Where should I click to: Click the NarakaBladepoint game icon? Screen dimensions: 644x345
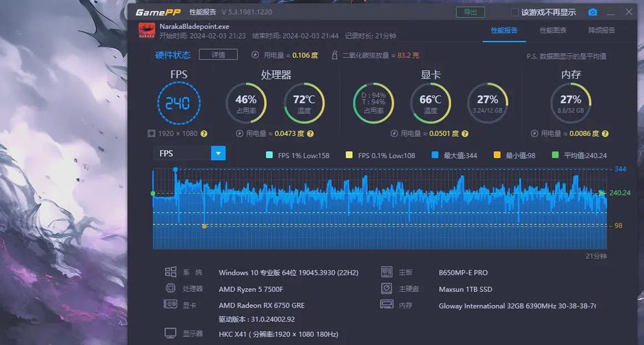point(147,31)
